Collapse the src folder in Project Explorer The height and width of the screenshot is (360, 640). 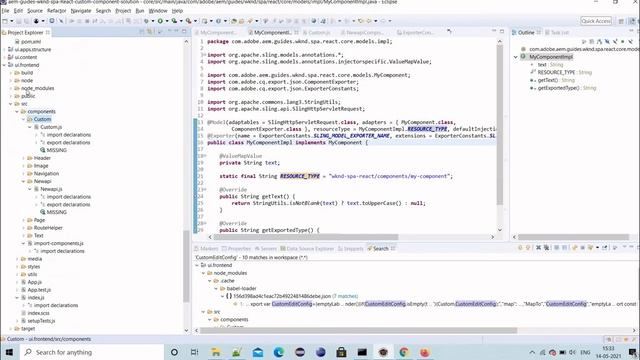coord(11,104)
